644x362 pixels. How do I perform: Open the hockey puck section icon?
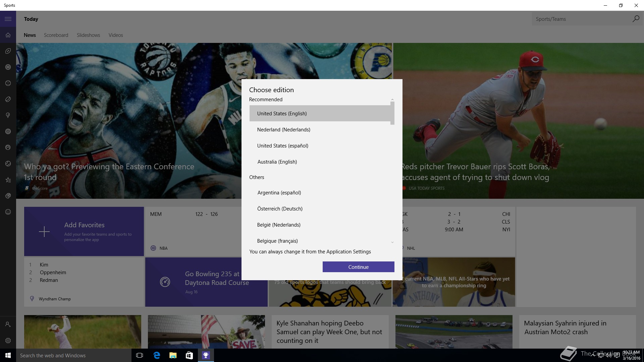tap(8, 99)
